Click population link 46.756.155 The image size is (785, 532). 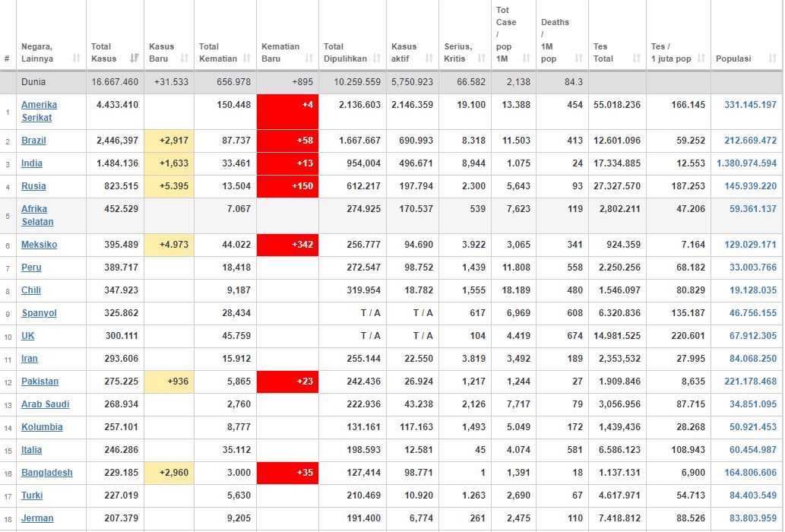pyautogui.click(x=753, y=313)
